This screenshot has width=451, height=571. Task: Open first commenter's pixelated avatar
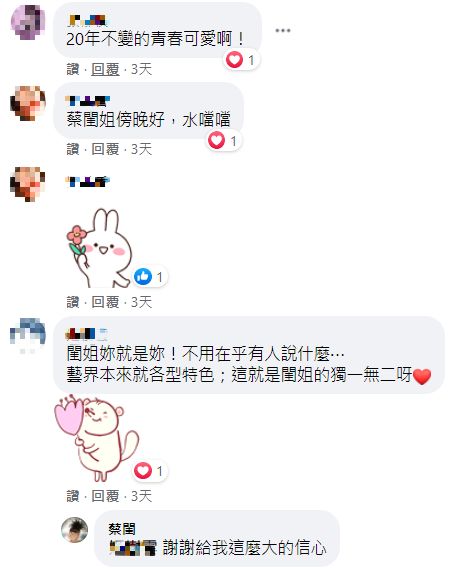coord(28,21)
